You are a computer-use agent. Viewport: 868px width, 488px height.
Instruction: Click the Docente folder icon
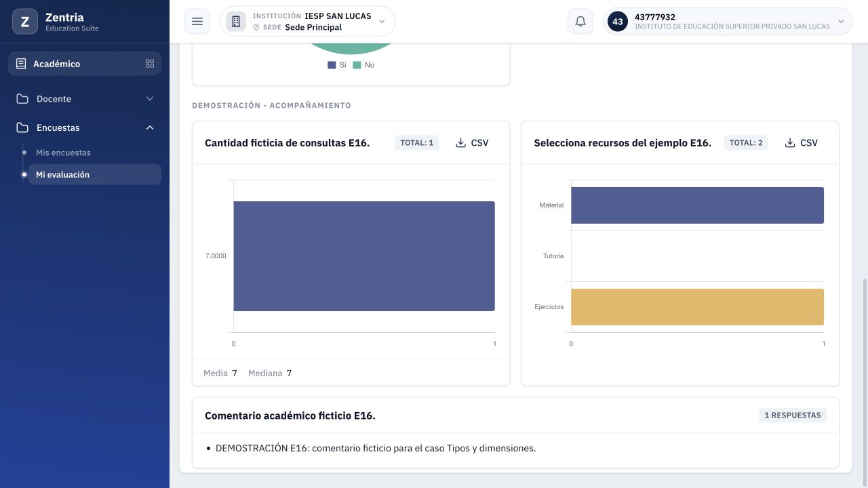pos(22,99)
